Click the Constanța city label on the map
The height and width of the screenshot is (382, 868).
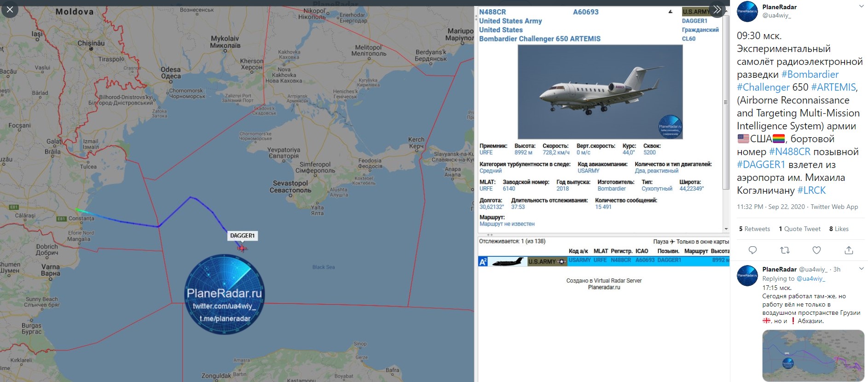pos(81,218)
